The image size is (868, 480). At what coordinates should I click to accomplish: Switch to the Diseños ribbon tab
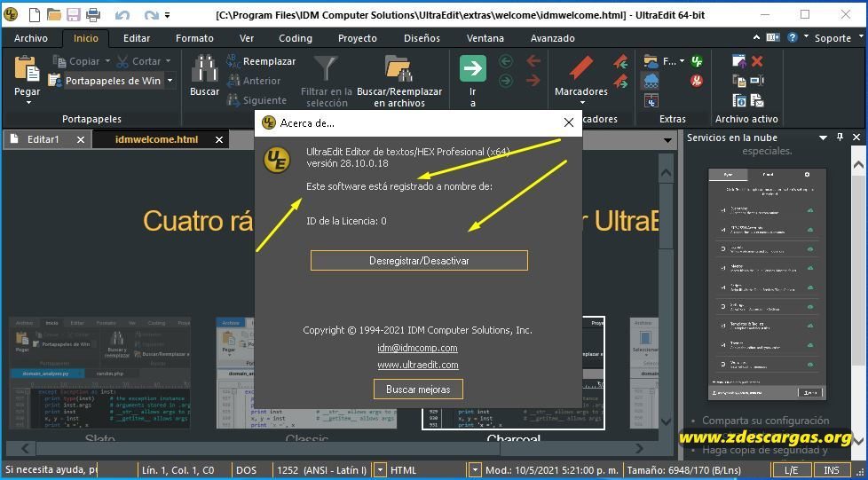[422, 38]
